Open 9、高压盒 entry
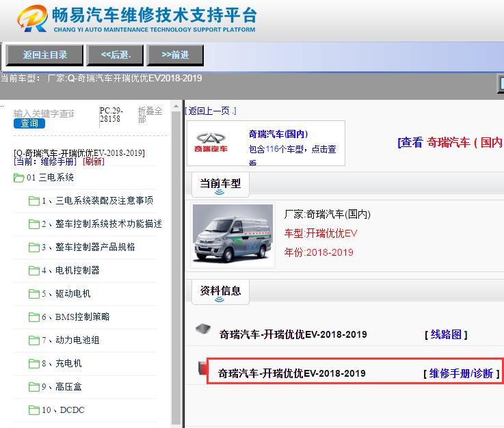Image resolution: width=504 pixels, height=428 pixels. [62, 387]
